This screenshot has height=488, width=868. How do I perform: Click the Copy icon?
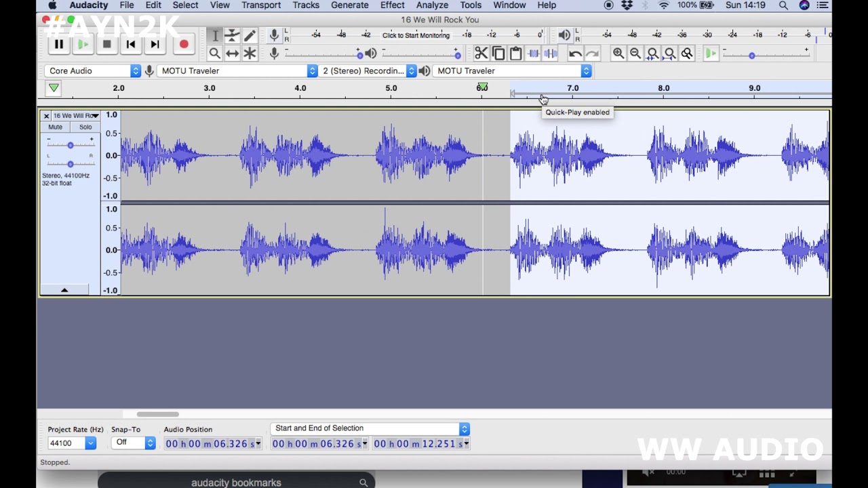(498, 54)
